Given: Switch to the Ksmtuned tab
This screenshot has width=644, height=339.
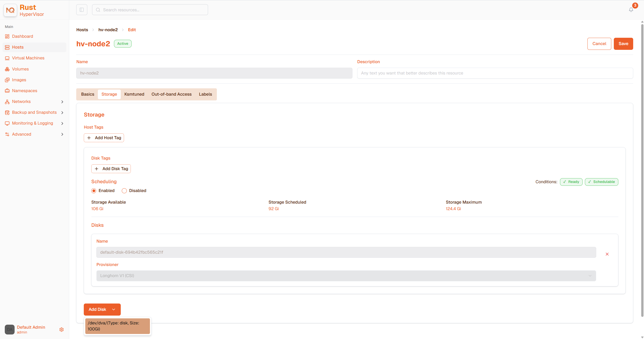Looking at the screenshot, I should tap(134, 94).
